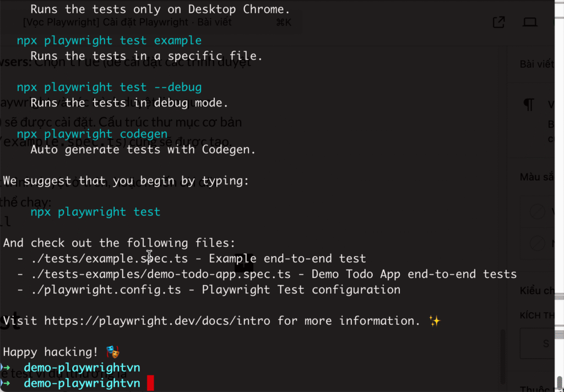Click the first demo-playwrightvn prompt arrow
The image size is (564, 392).
coord(5,367)
